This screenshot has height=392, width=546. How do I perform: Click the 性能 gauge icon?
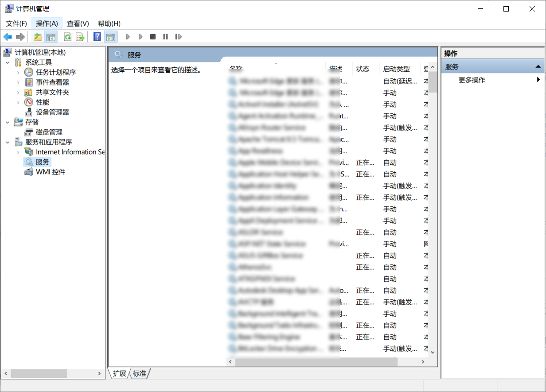(x=29, y=102)
